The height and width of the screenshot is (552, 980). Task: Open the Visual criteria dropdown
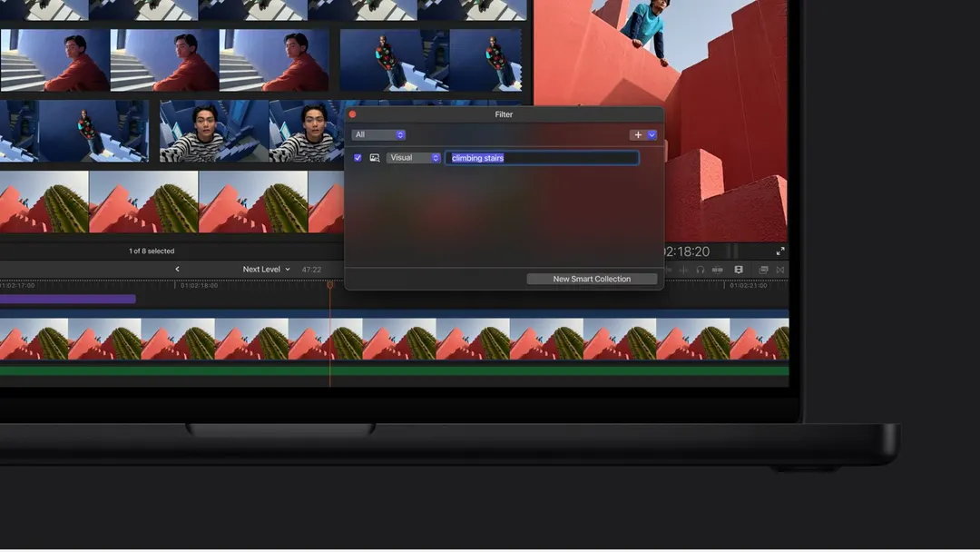point(414,158)
